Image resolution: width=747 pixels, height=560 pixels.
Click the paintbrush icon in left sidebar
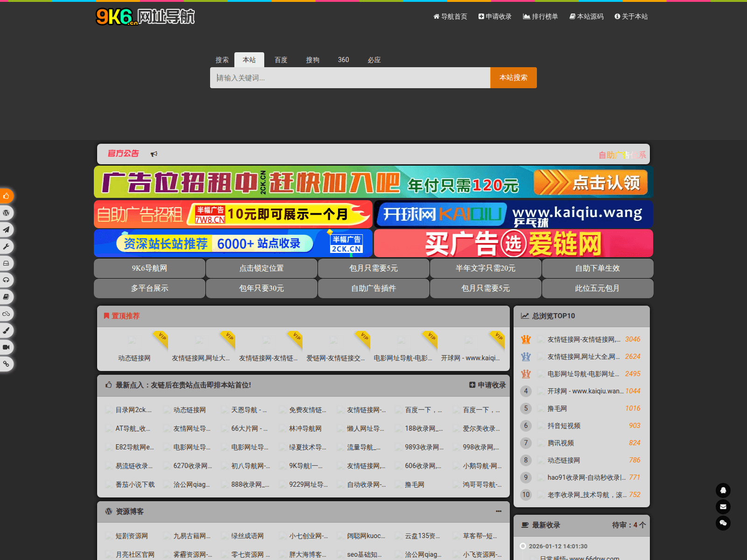[6, 330]
